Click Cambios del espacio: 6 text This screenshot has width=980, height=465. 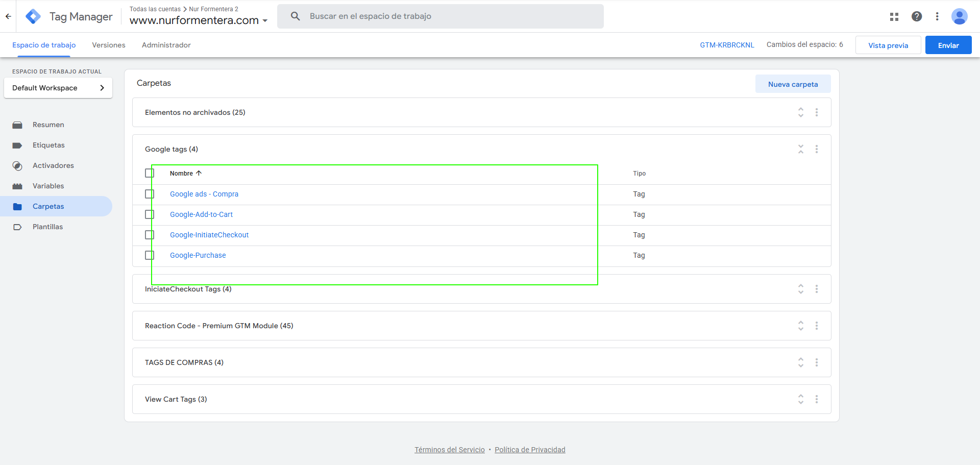pos(805,44)
